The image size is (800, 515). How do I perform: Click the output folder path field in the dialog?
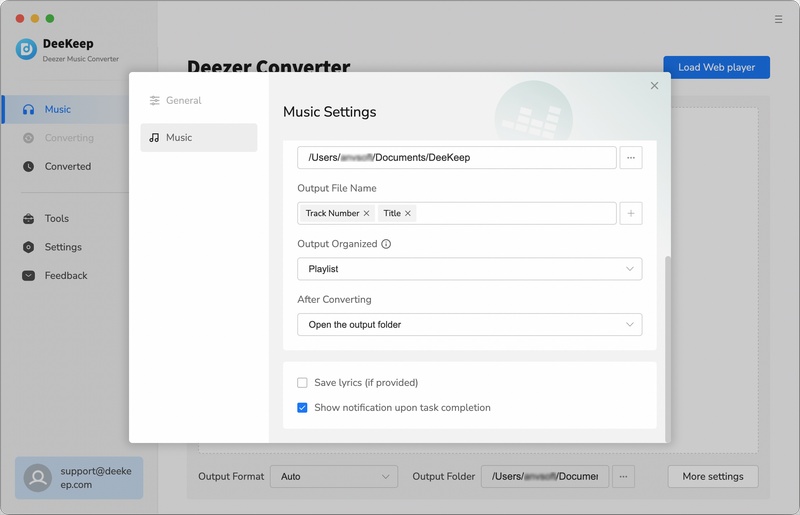457,158
